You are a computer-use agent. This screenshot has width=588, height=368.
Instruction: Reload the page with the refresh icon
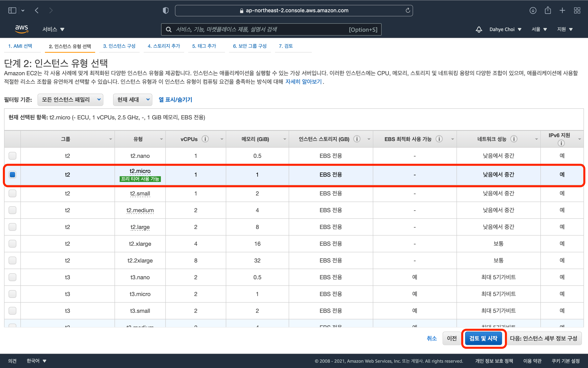point(408,10)
